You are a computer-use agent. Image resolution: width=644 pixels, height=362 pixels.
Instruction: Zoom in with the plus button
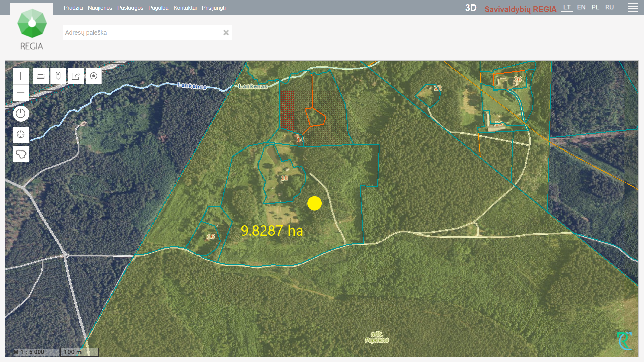pos(21,76)
